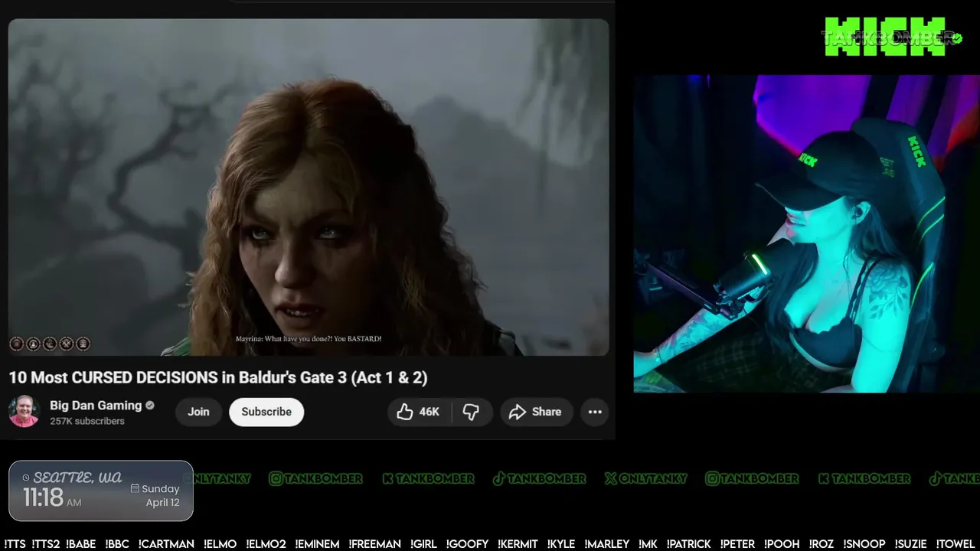This screenshot has height=551, width=980.
Task: Click the Big Dan Gaming channel avatar
Action: [x=24, y=412]
